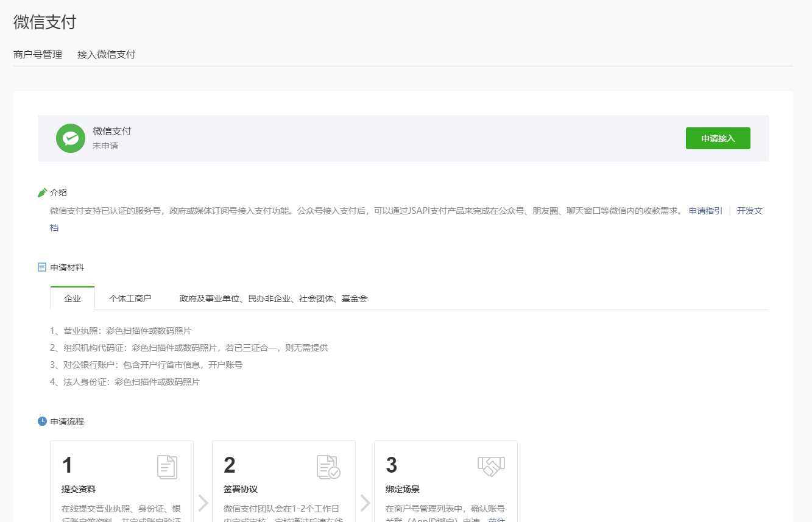812x522 pixels.
Task: Click the 微信支付 label beside the logo
Action: click(112, 131)
